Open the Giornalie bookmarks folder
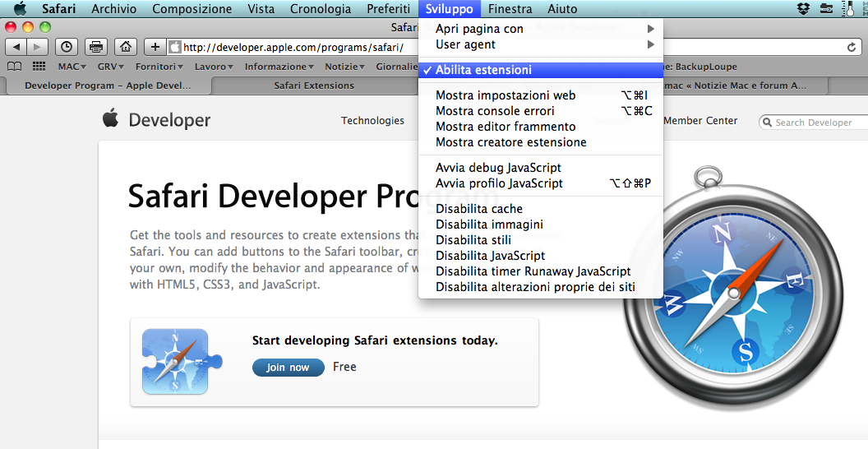This screenshot has height=449, width=868. (397, 67)
